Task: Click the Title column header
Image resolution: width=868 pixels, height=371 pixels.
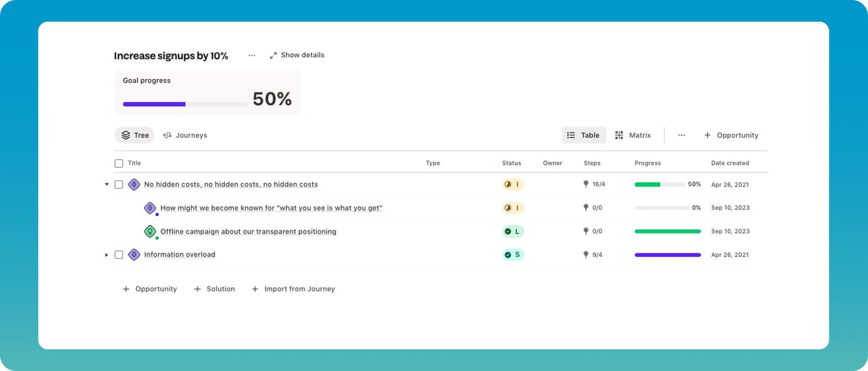Action: click(x=134, y=163)
